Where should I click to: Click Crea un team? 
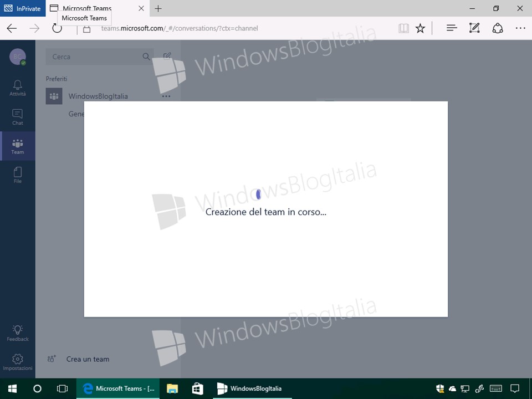[x=78, y=359]
